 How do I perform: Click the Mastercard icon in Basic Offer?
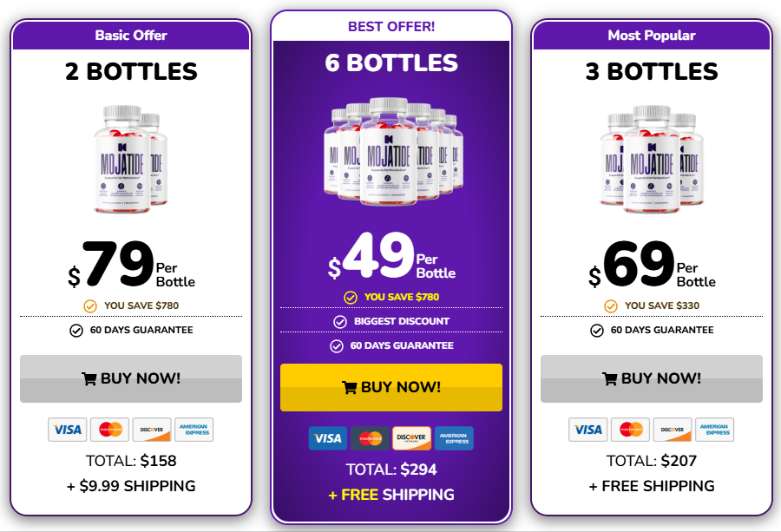point(109,430)
